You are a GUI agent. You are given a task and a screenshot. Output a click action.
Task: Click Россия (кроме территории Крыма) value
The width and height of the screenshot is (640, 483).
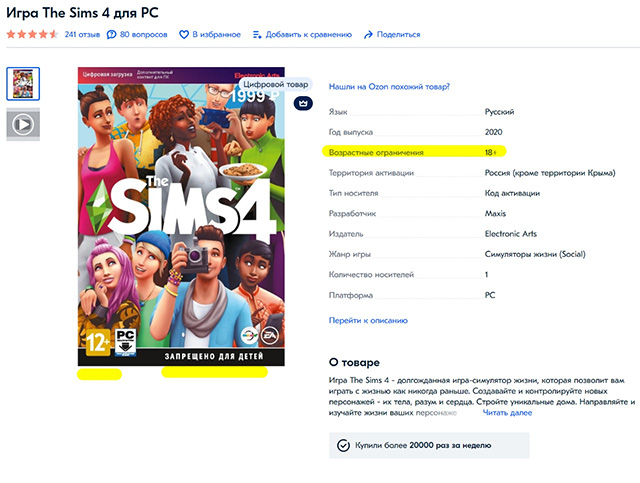pos(550,173)
